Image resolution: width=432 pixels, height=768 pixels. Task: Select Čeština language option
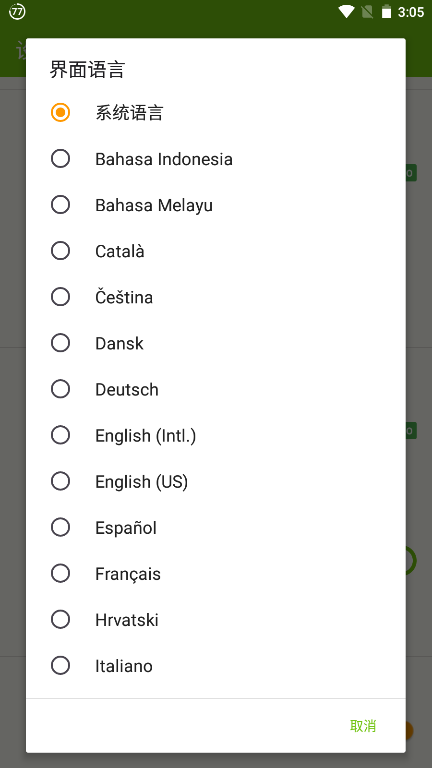[216, 297]
